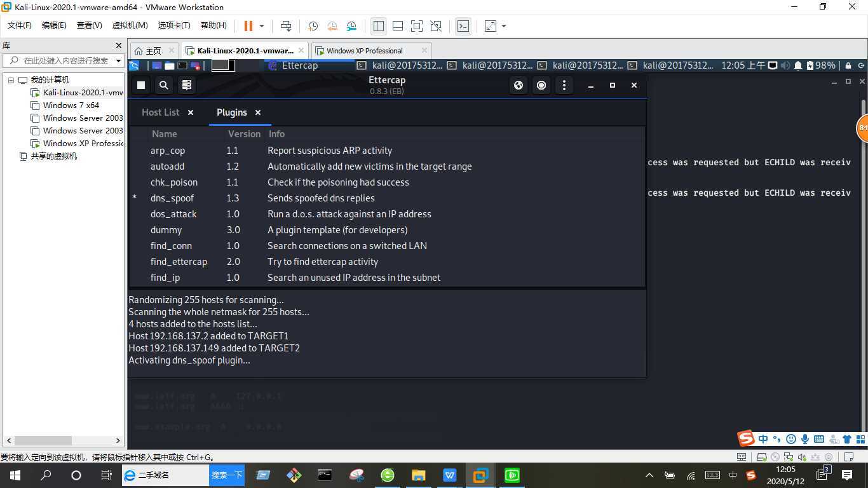Toggle the library sidebar view icon
This screenshot has height=488, width=868.
(x=379, y=26)
